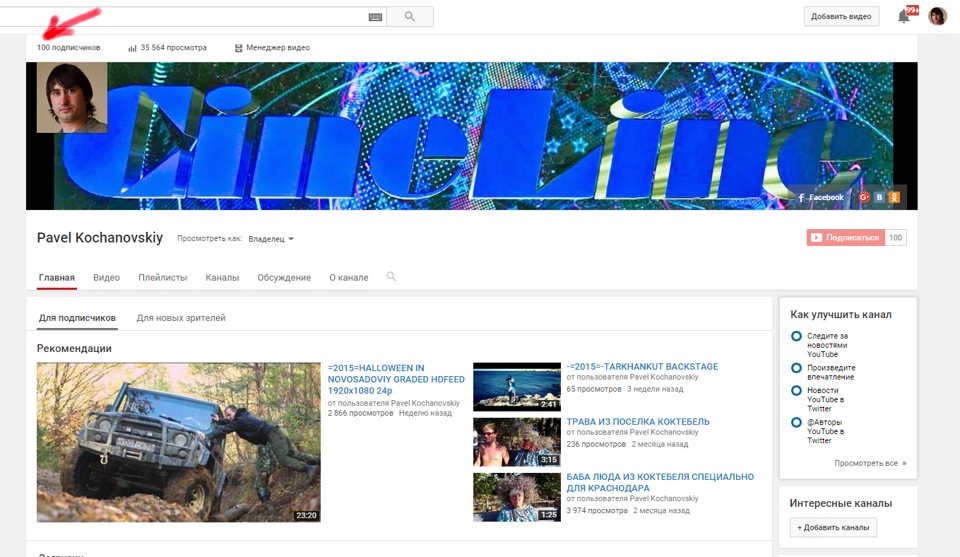Screen dimensions: 960x557
Task: Click the magnifier search button at the top
Action: 410,17
